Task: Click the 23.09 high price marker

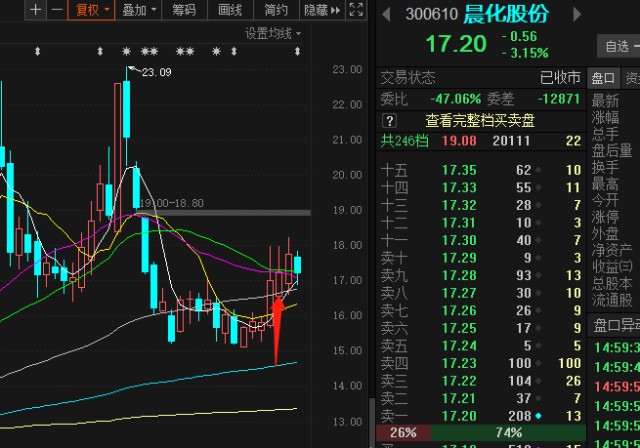Action: point(157,72)
